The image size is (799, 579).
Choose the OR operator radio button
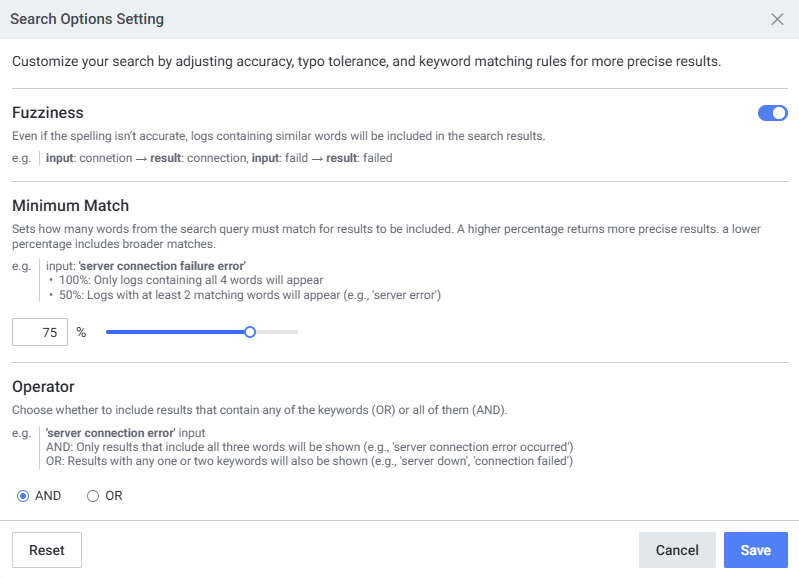[x=93, y=496]
